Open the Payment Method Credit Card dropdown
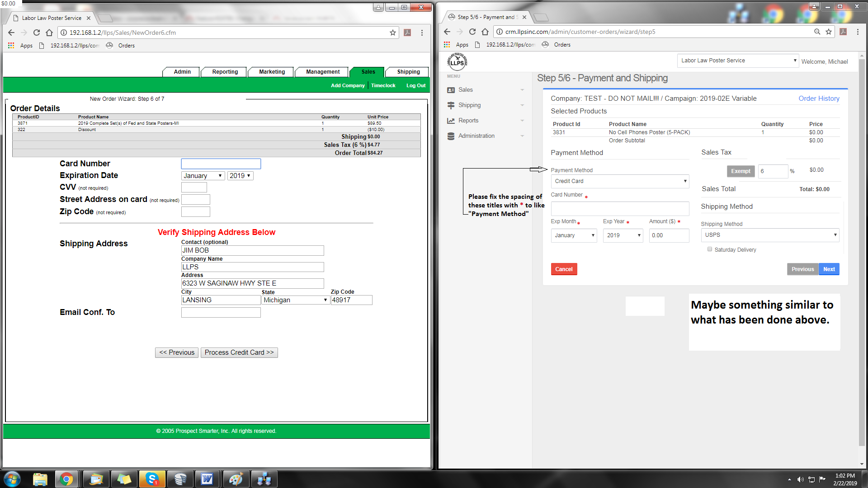 [x=619, y=181]
